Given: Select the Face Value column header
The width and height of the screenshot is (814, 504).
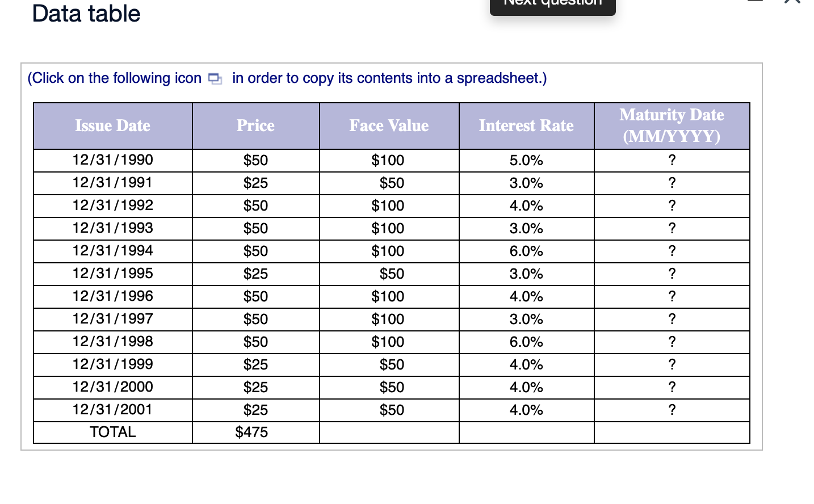Looking at the screenshot, I should click(389, 125).
